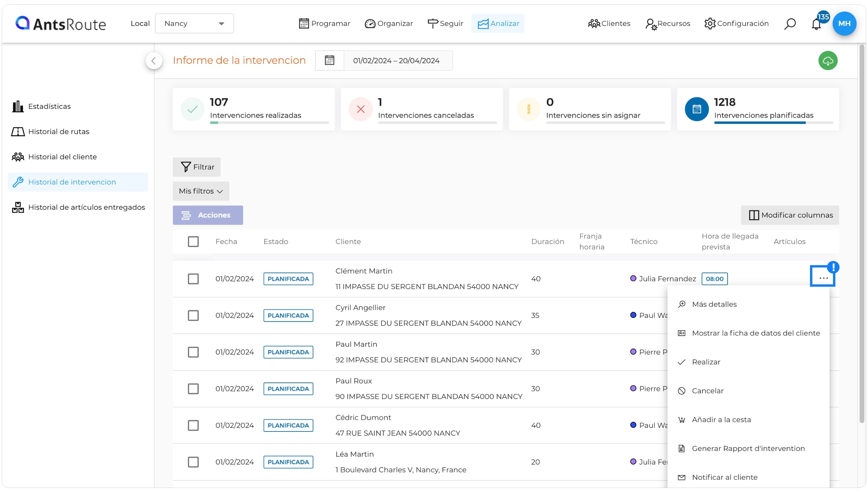Select the Paul Roux row checkbox
This screenshot has width=868, height=492.
(193, 389)
